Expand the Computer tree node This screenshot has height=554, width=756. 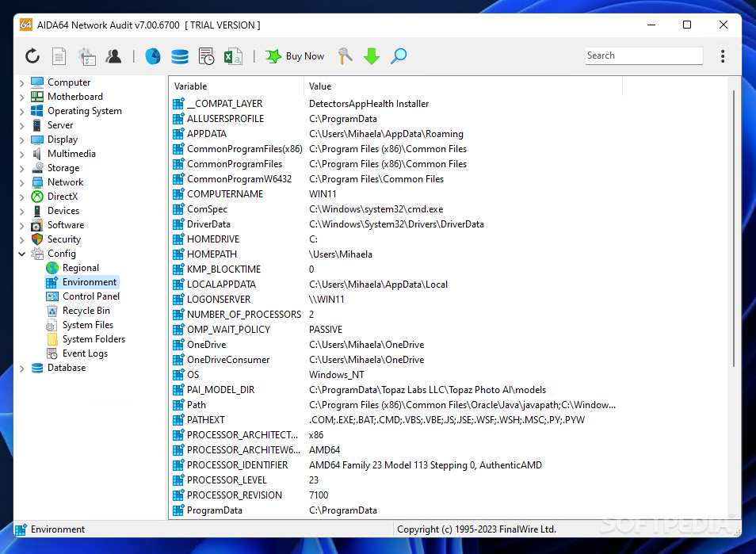(21, 83)
